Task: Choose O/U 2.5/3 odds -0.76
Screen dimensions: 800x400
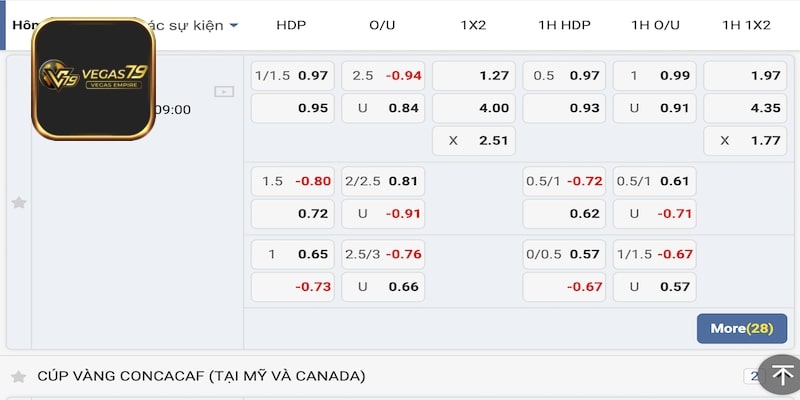Action: point(382,254)
